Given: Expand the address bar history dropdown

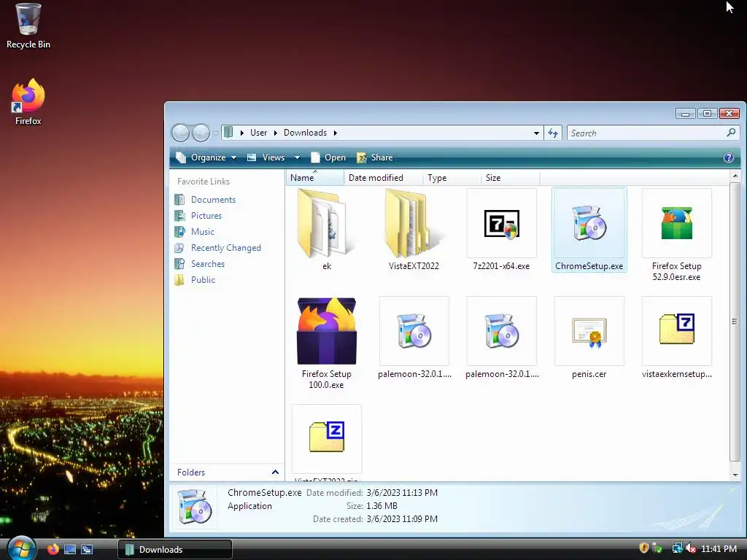Looking at the screenshot, I should coord(536,133).
